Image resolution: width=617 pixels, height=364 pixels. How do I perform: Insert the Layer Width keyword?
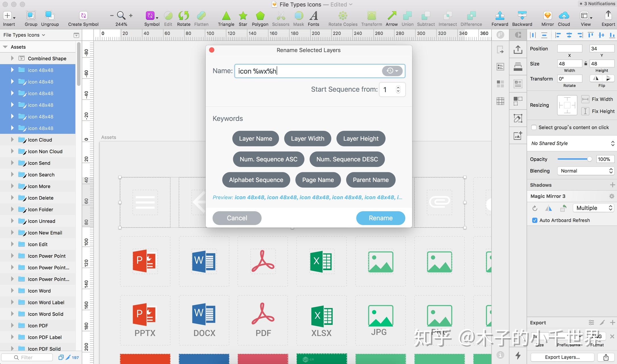coord(307,139)
